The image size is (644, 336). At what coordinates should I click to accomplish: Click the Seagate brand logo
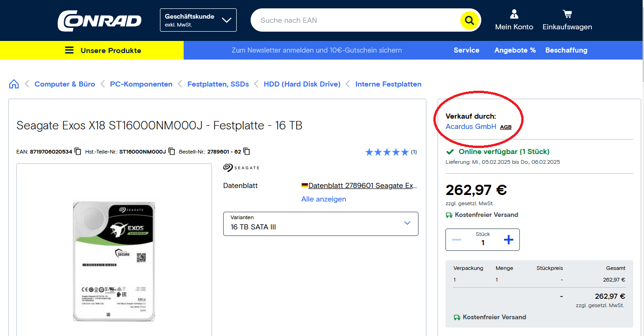tap(241, 168)
